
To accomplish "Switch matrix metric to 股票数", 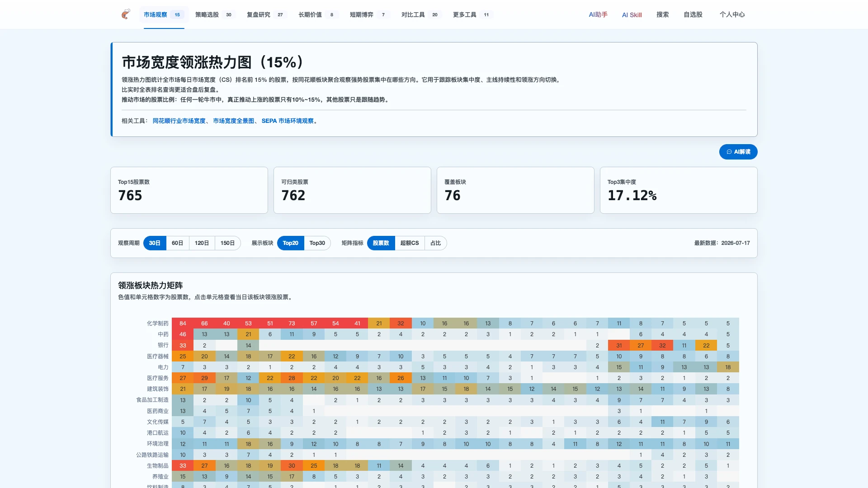I will point(381,243).
